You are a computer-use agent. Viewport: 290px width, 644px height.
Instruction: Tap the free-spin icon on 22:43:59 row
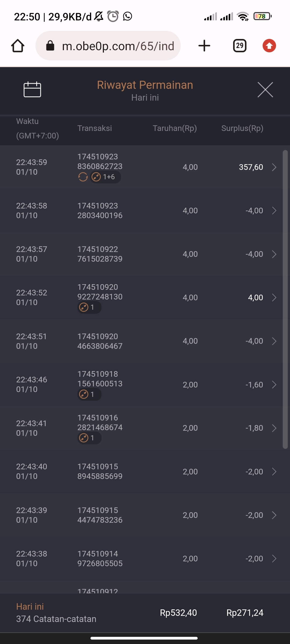[83, 177]
